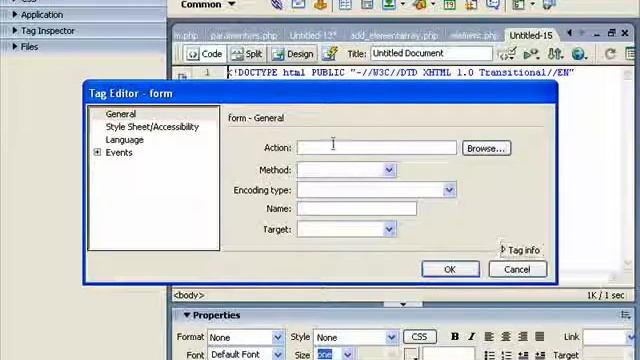
Task: Insert hyperlink icon in Common toolbar
Action: (x=277, y=5)
